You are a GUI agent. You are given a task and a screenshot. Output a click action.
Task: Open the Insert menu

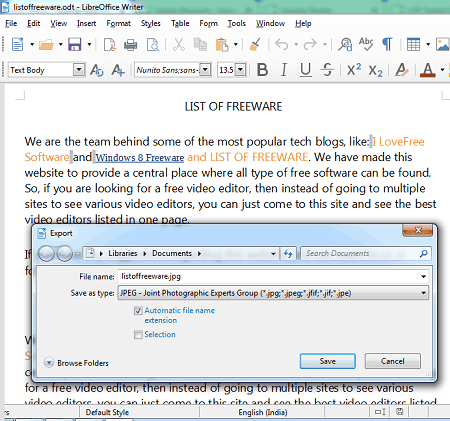coord(86,24)
